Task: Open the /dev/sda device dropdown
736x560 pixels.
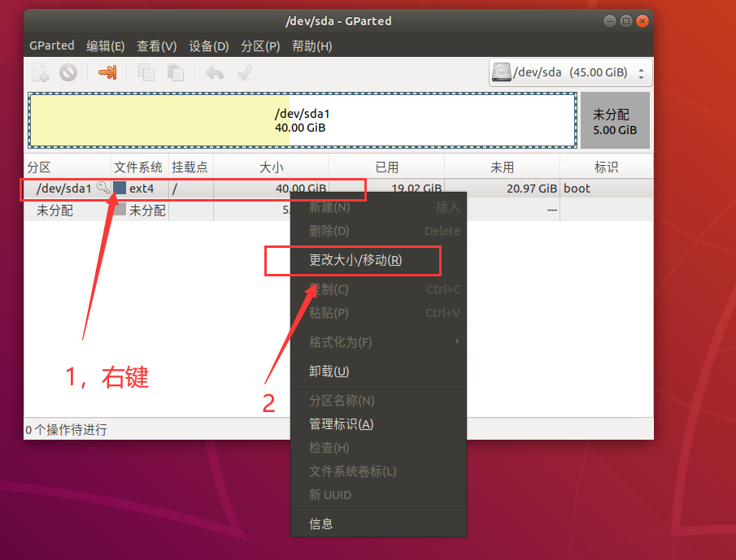Action: (x=570, y=72)
